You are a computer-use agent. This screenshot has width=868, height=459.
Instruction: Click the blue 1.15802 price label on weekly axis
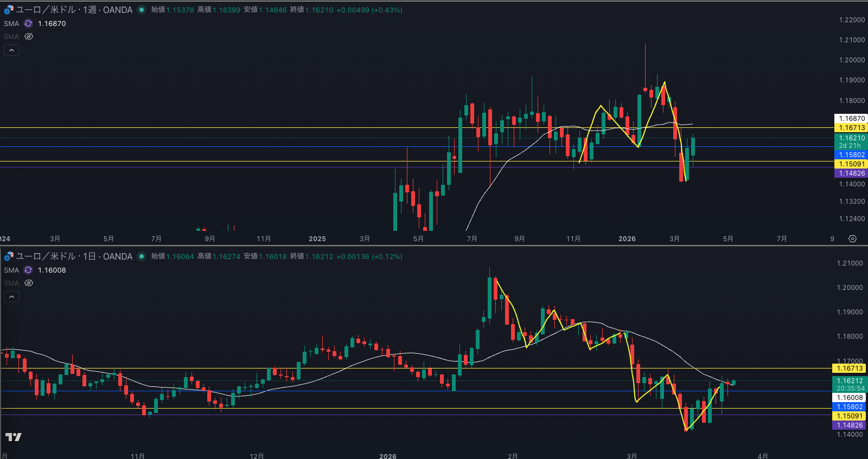click(851, 155)
